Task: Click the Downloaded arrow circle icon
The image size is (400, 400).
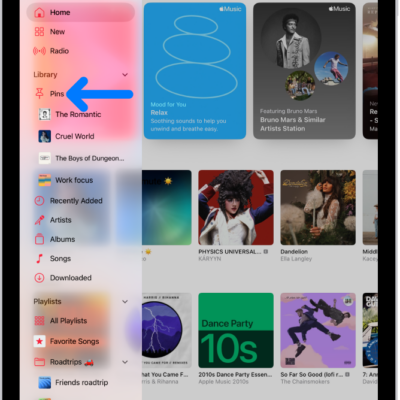Action: click(39, 278)
